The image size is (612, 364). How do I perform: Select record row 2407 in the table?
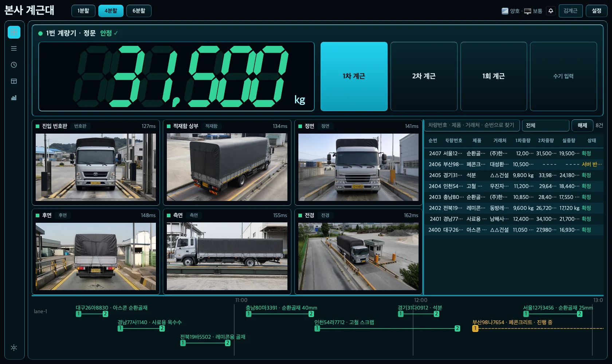(514, 154)
